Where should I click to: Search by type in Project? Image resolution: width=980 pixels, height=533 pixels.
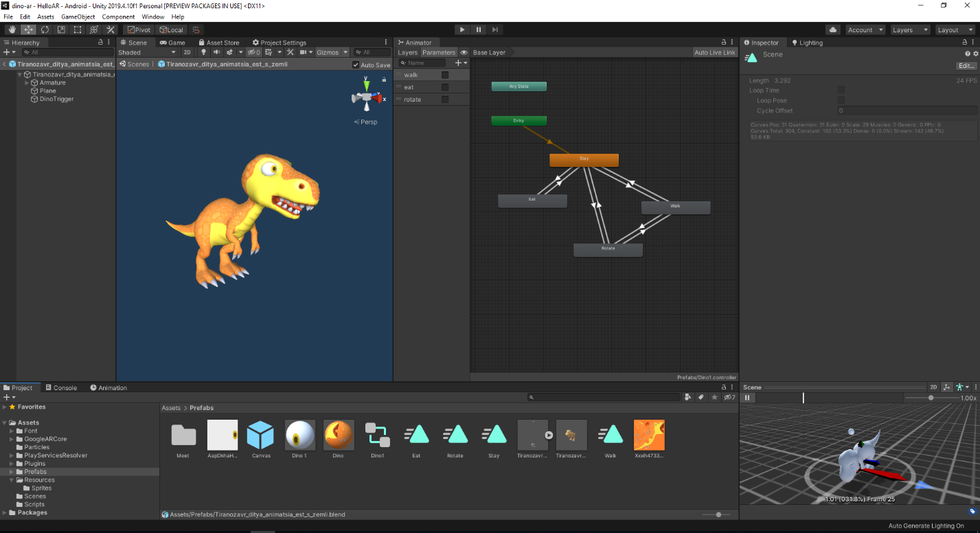688,397
